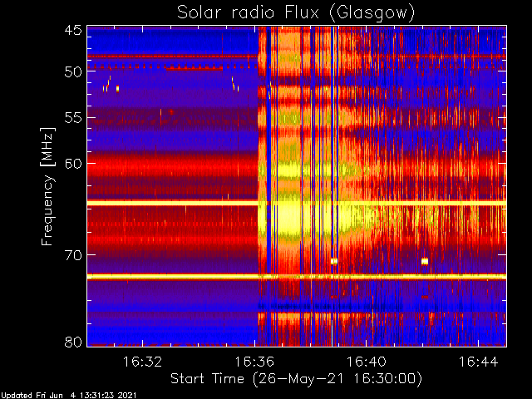
Task: Click the 'Updated Fri Jun 4 13:31:23 2021' text
Action: [x=69, y=396]
